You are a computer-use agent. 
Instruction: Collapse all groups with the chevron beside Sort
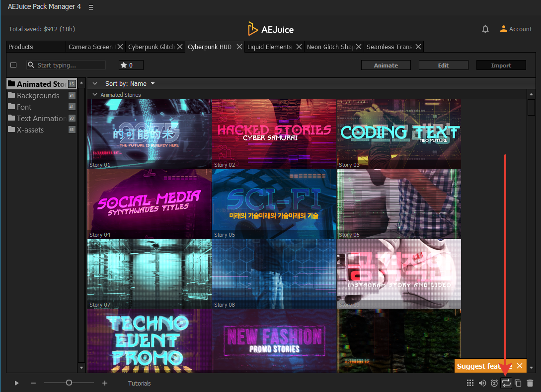pyautogui.click(x=94, y=84)
